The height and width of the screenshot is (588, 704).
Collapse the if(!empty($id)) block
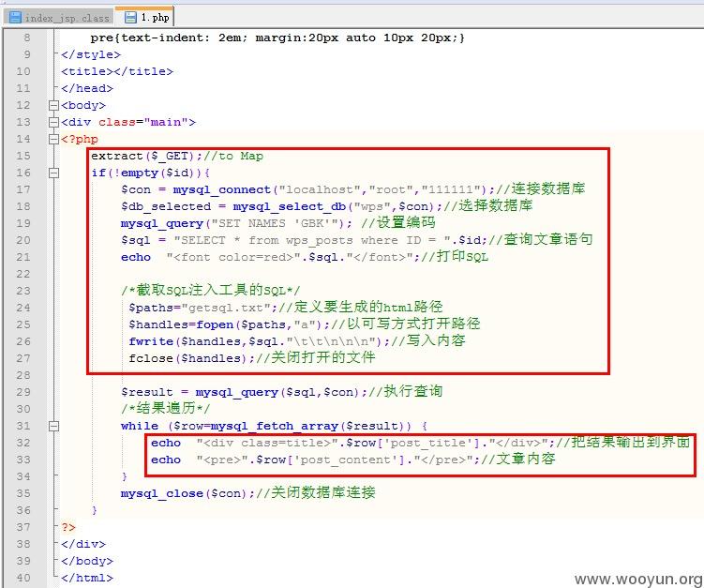click(x=53, y=173)
